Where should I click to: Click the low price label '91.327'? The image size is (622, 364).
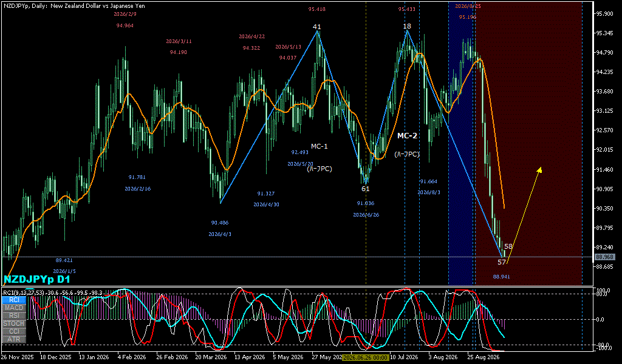266,194
